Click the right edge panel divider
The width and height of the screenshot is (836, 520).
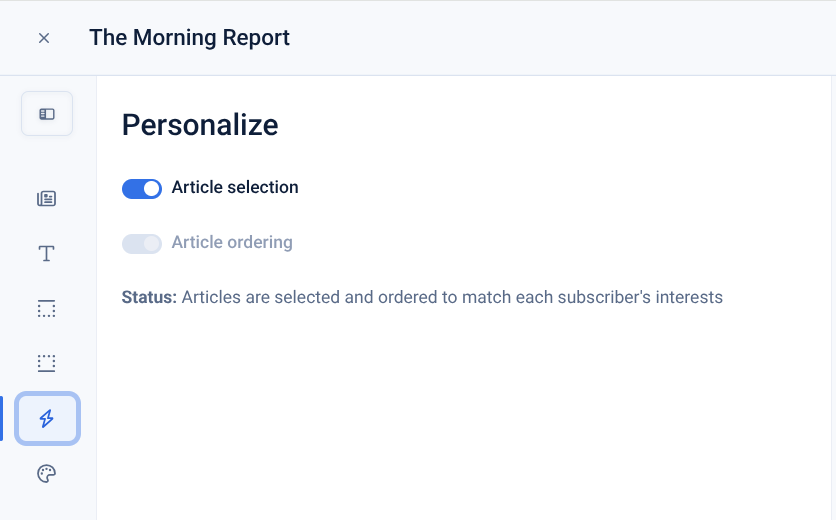coord(831,300)
